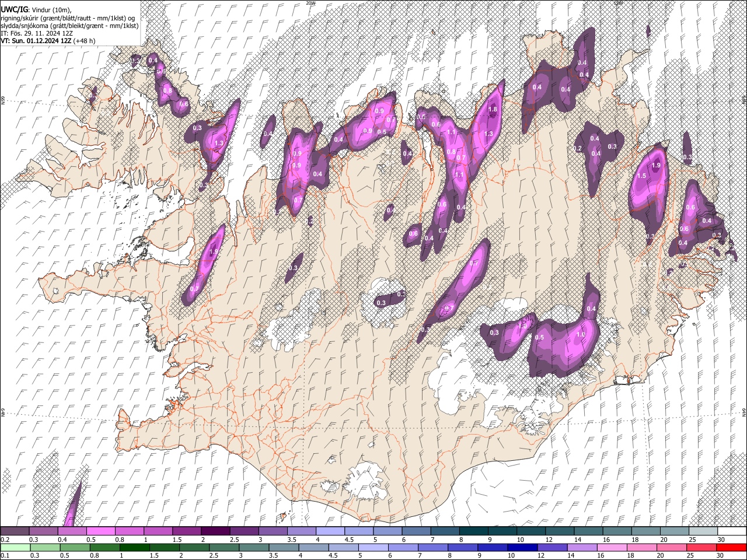747x560 pixels.
Task: Pick red lower swatch above the 25 label
Action: 701,547
